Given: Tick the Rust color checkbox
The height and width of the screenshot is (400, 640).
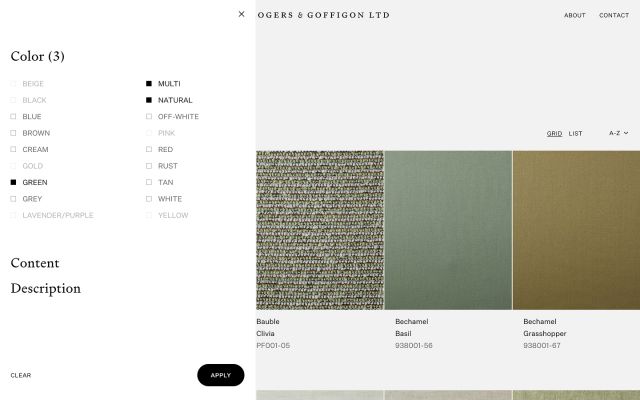Looking at the screenshot, I should coord(149,166).
